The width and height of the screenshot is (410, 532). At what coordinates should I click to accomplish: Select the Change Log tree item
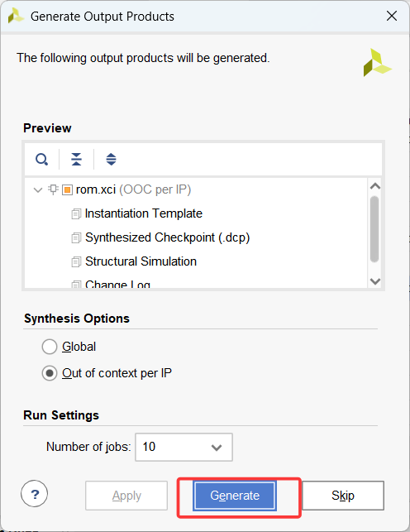coord(117,285)
